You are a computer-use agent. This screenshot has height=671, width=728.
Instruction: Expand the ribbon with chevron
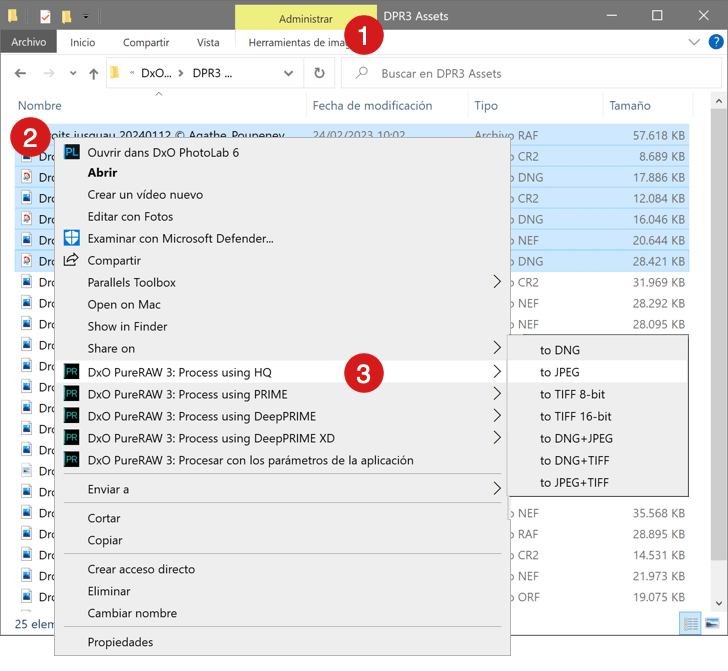[694, 42]
